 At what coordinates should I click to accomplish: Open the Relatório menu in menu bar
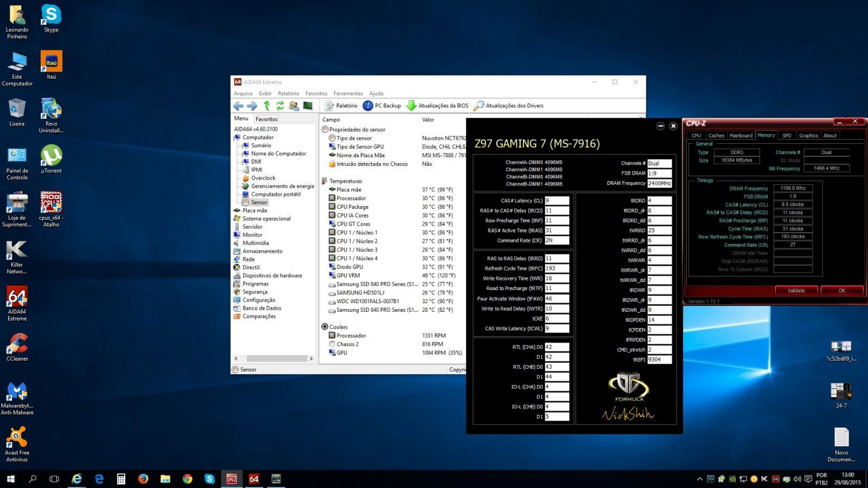pyautogui.click(x=289, y=93)
